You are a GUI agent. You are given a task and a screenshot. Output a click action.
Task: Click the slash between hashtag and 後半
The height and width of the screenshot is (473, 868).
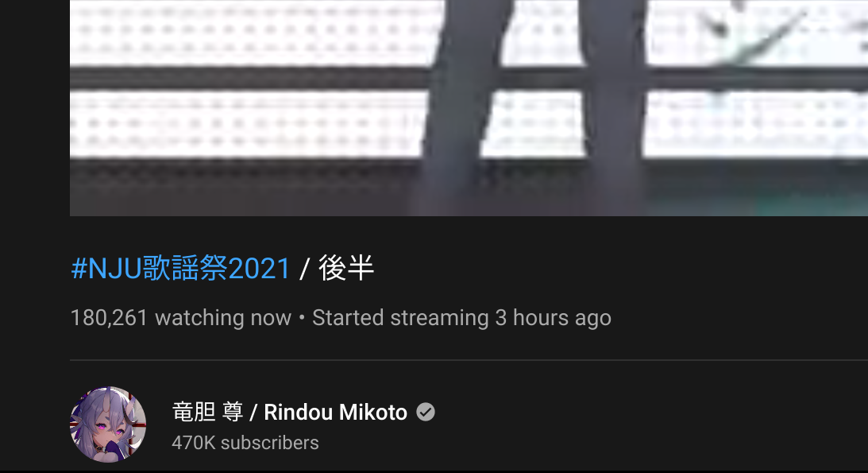(304, 269)
